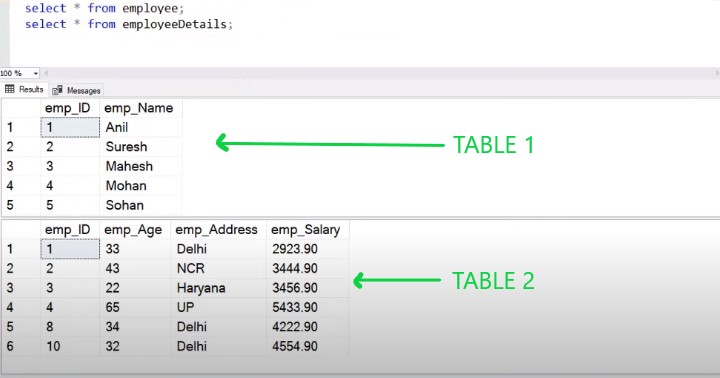Viewport: 720px width, 378px height.
Task: Select the age 32 cell
Action: tap(135, 346)
